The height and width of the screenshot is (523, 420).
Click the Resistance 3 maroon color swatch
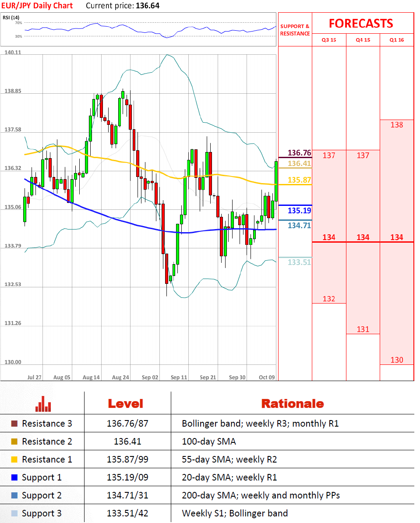tap(14, 424)
